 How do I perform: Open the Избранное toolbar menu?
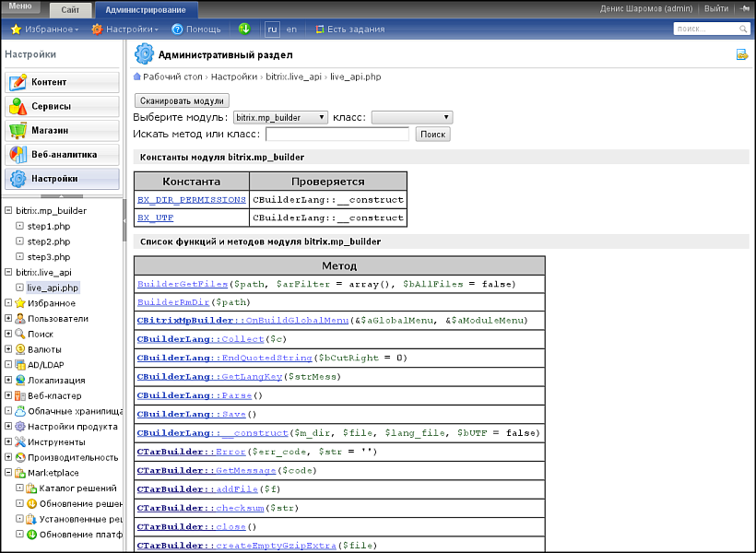pyautogui.click(x=44, y=29)
